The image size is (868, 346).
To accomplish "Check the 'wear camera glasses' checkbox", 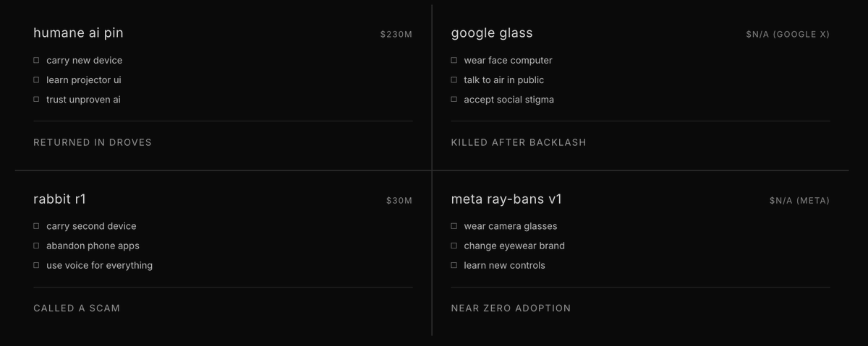I will tap(454, 227).
